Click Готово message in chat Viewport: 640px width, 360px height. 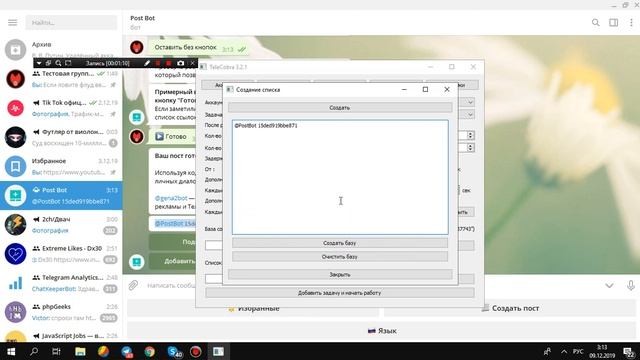point(171,136)
